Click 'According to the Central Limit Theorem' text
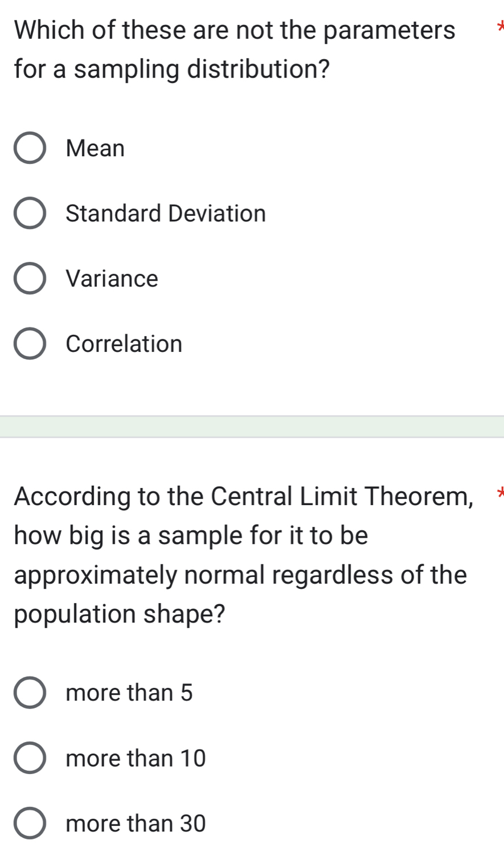The image size is (504, 852). click(244, 496)
